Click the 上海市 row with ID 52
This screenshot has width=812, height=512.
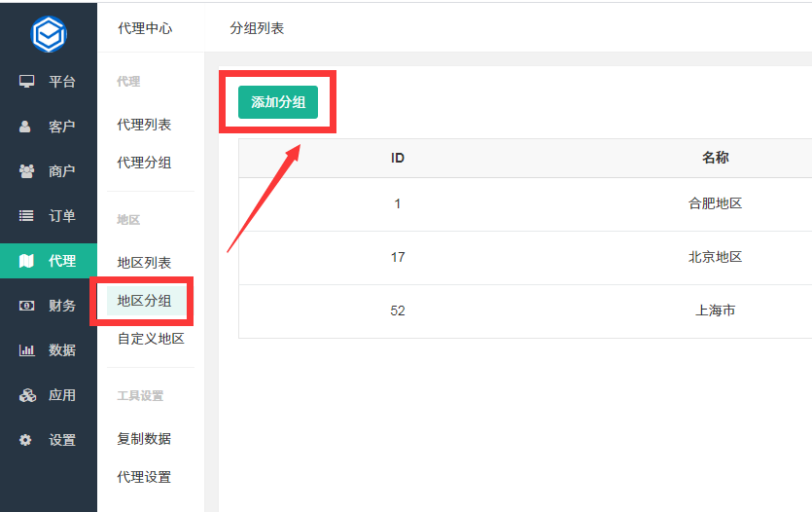pos(525,311)
